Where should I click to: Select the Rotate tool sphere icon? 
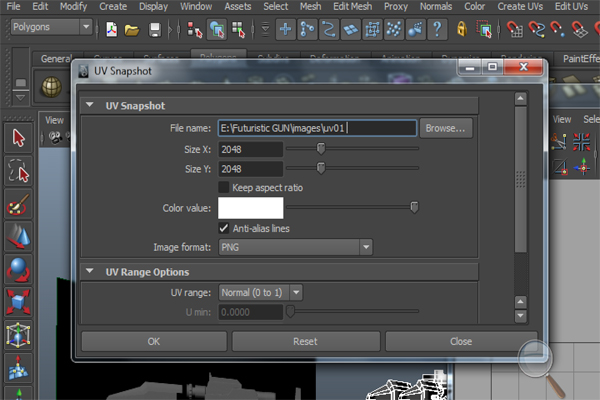pos(18,269)
